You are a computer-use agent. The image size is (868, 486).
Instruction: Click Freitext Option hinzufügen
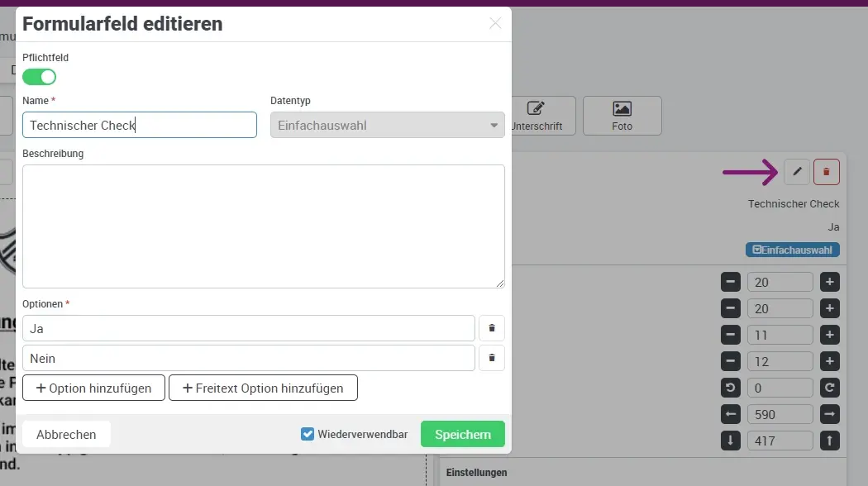pyautogui.click(x=263, y=388)
